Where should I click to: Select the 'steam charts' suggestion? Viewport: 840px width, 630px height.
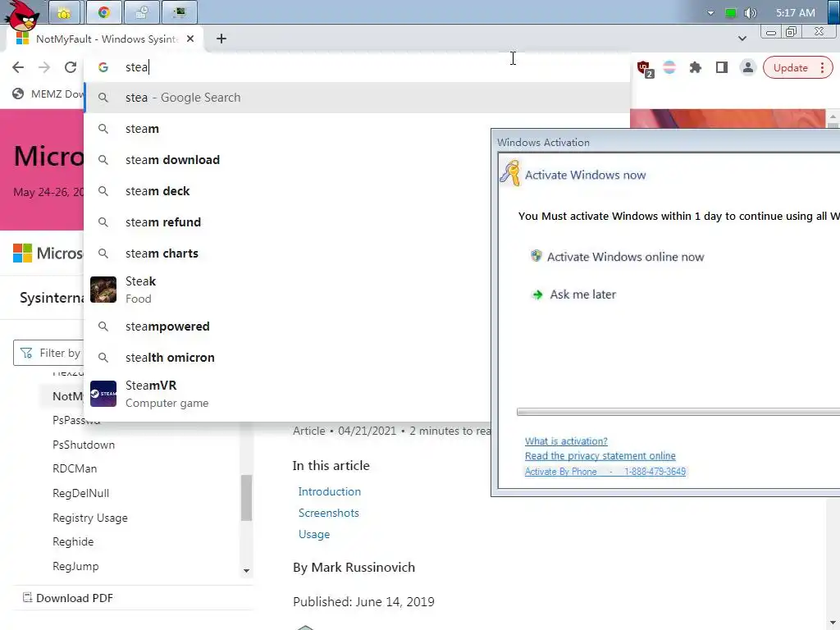(288, 253)
